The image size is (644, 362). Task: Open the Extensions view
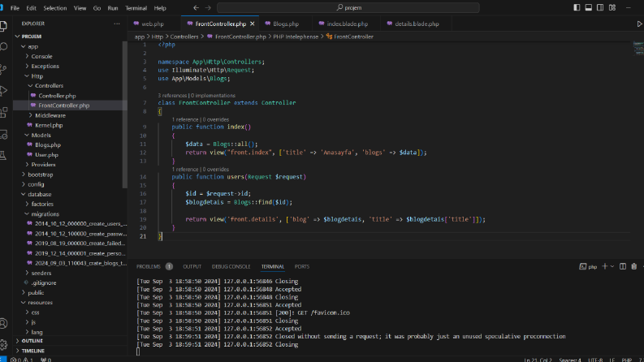coord(3,112)
